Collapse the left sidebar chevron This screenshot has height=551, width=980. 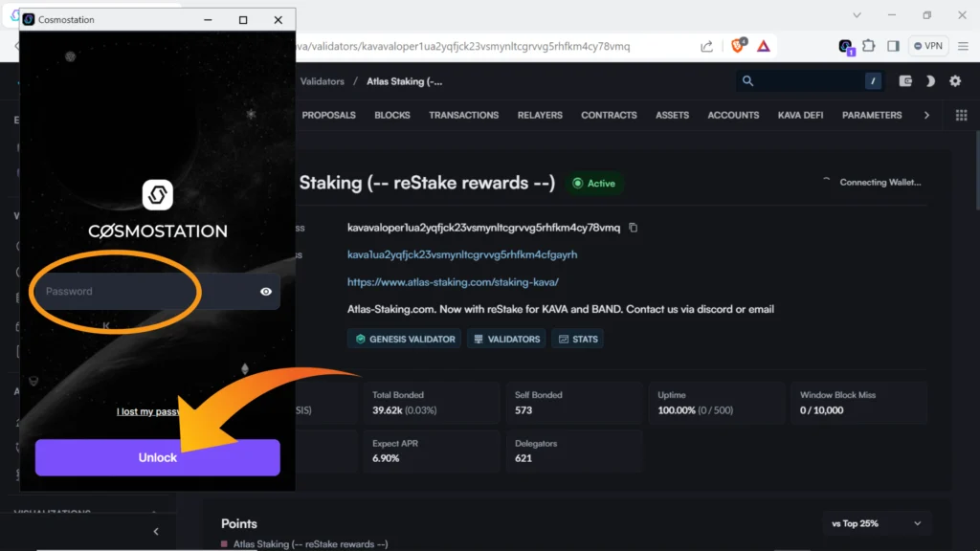(156, 532)
